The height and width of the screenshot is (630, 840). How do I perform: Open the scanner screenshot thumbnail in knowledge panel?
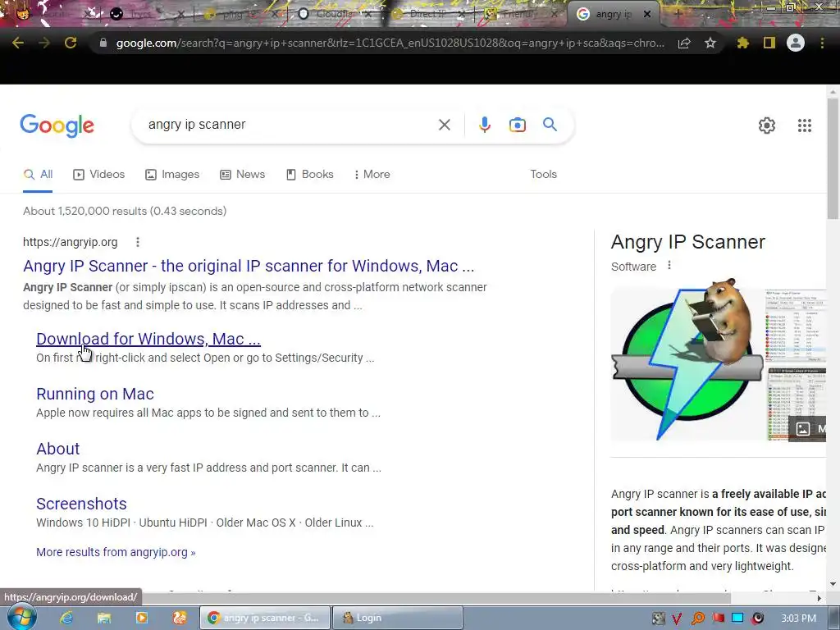pos(796,326)
